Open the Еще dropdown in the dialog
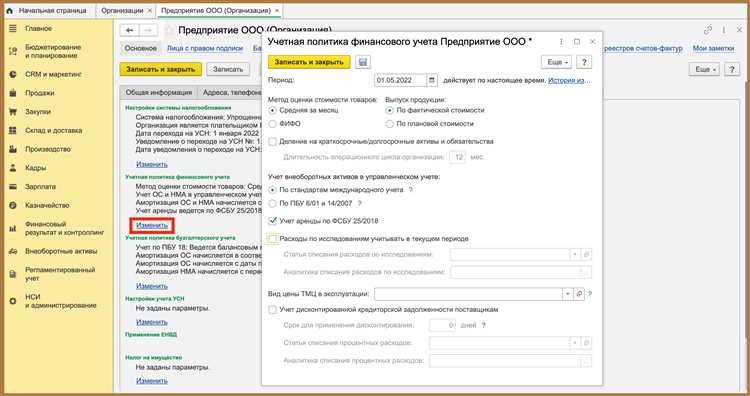Screen dimensions: 750x396 click(x=557, y=62)
